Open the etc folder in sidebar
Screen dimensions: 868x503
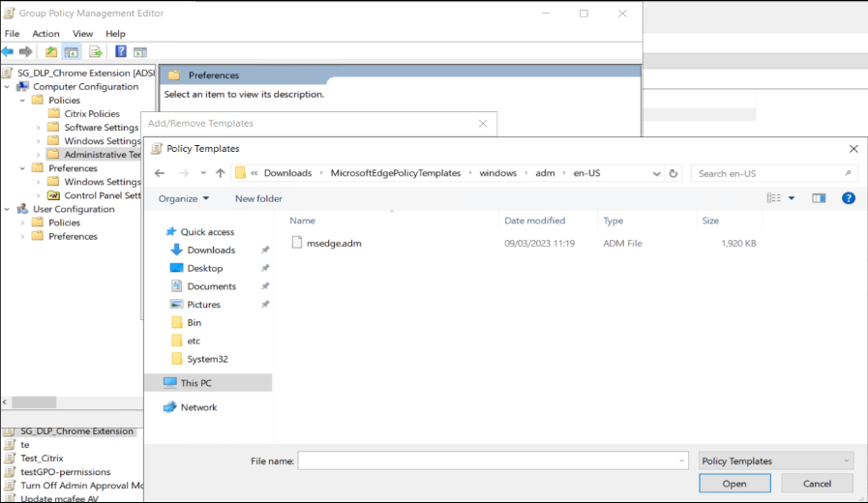pyautogui.click(x=194, y=340)
